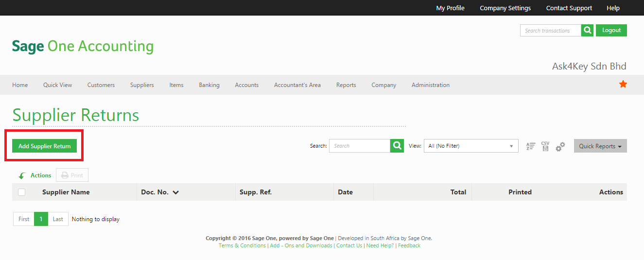Click the Actions label above the table
The image size is (644, 260).
[x=41, y=175]
